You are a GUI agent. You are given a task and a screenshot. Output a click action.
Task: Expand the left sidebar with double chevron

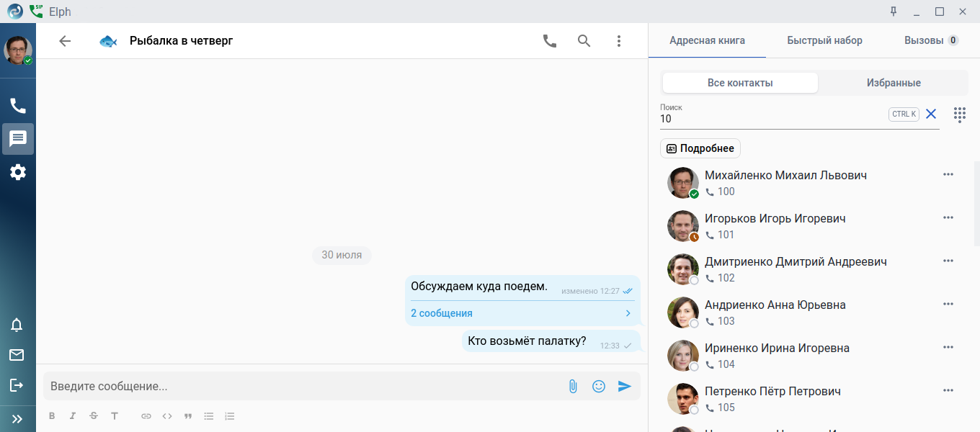coord(17,418)
